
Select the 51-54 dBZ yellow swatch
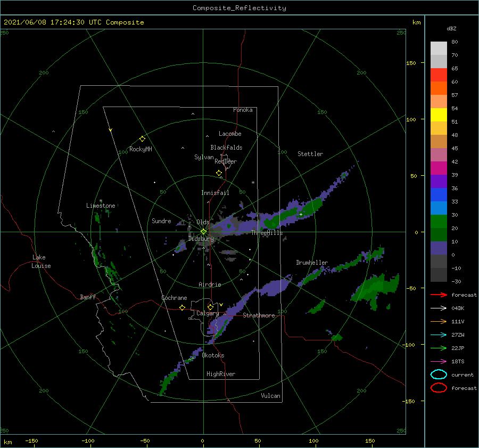click(439, 115)
